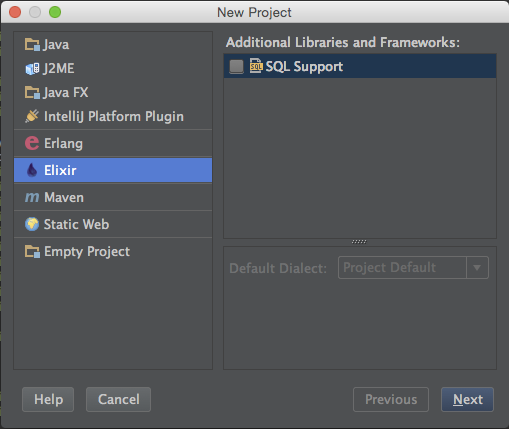Choose the Static Web globe icon
The height and width of the screenshot is (429, 509).
pyautogui.click(x=32, y=224)
